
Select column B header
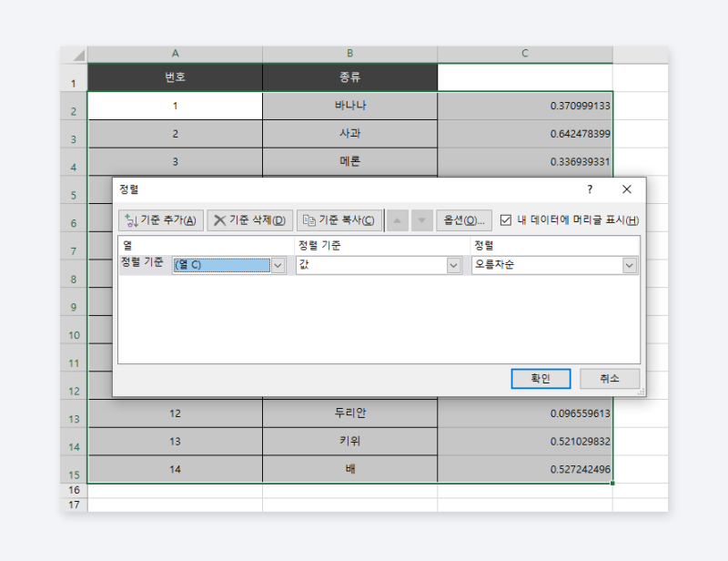349,54
